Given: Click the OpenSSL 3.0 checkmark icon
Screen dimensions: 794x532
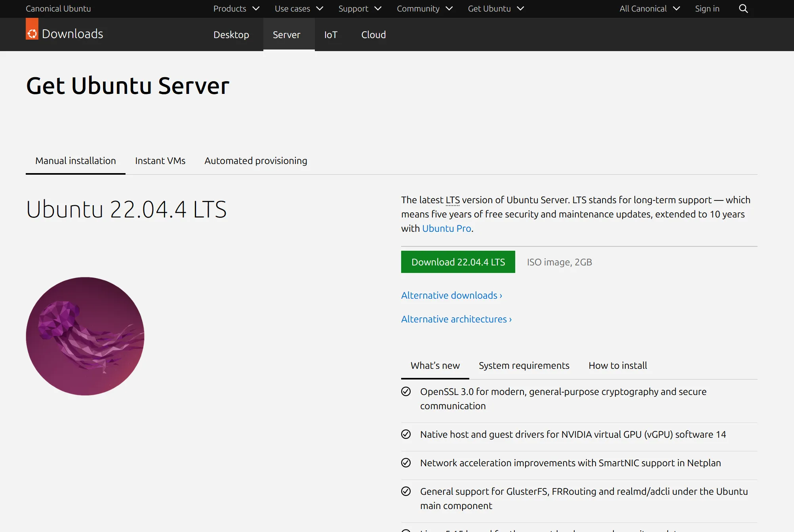Looking at the screenshot, I should pyautogui.click(x=406, y=391).
